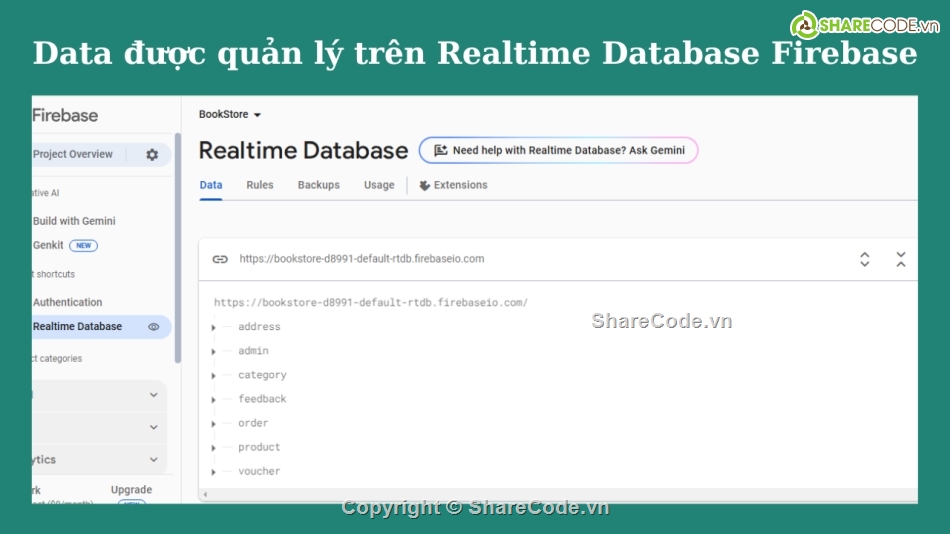Open the Extensions tab
This screenshot has width=950, height=534.
(453, 185)
